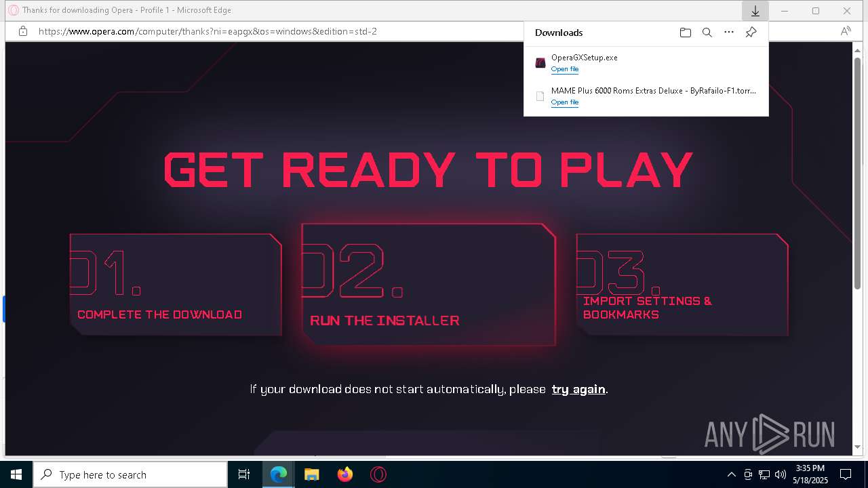This screenshot has height=488, width=868.
Task: Click the volume speaker tray icon
Action: pyautogui.click(x=781, y=474)
